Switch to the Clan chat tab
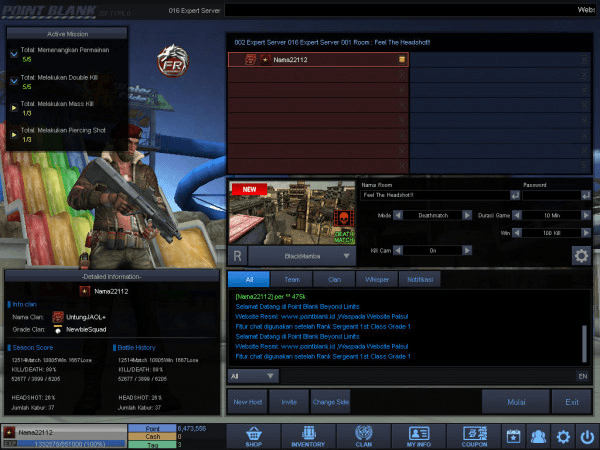Screen dimensions: 600x450 [336, 281]
